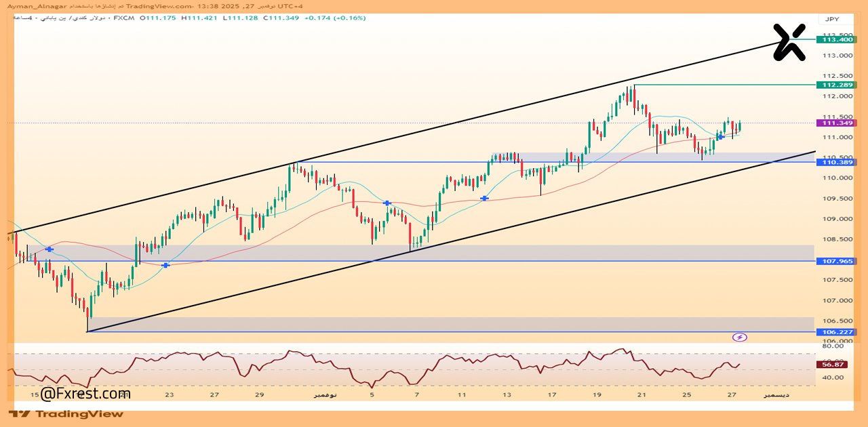Screen dimensions: 868x427
Task: Click the lightning bolt flash icon on the chart
Action: (739, 337)
